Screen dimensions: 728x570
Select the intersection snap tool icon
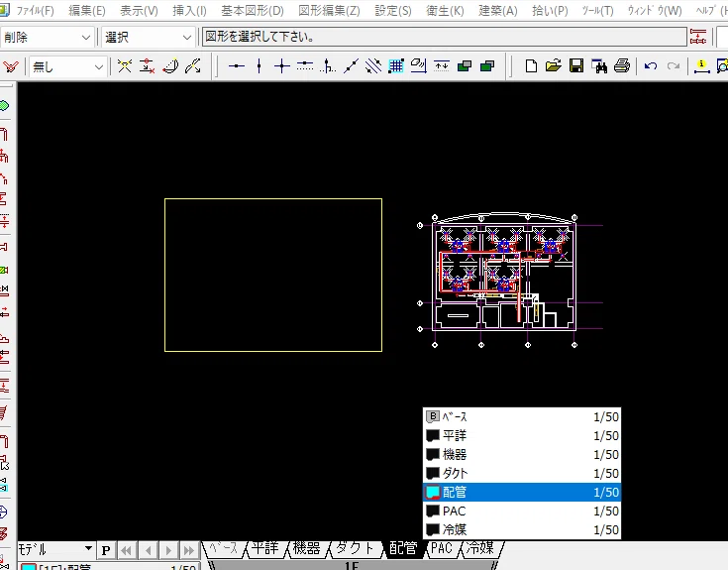coord(125,66)
